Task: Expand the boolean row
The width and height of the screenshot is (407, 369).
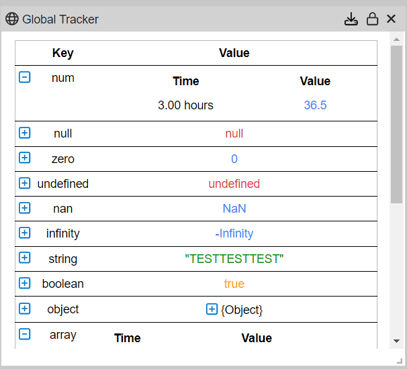Action: 25,283
